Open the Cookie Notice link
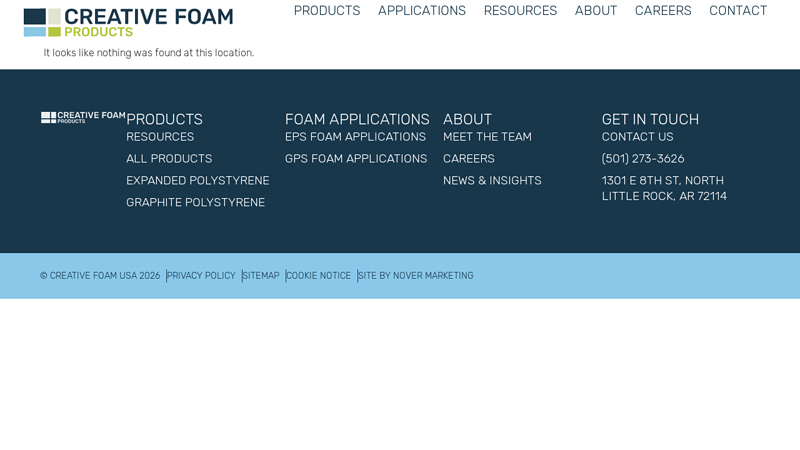 (x=319, y=276)
